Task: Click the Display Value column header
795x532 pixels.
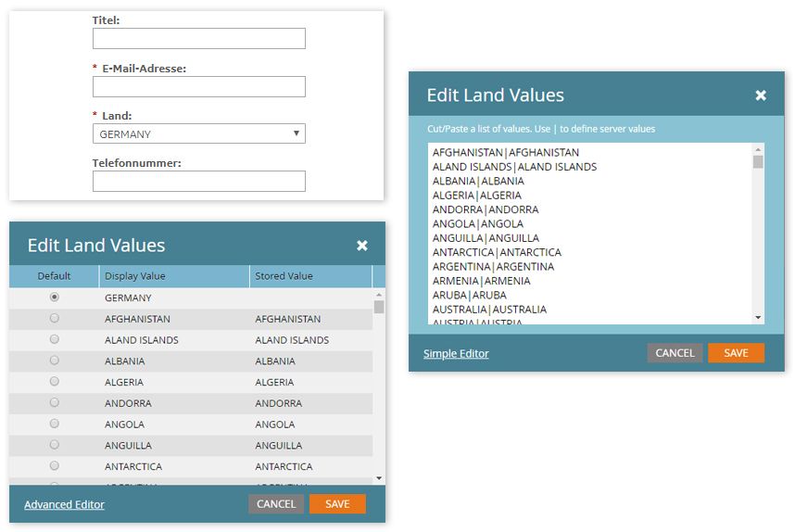Action: [174, 276]
